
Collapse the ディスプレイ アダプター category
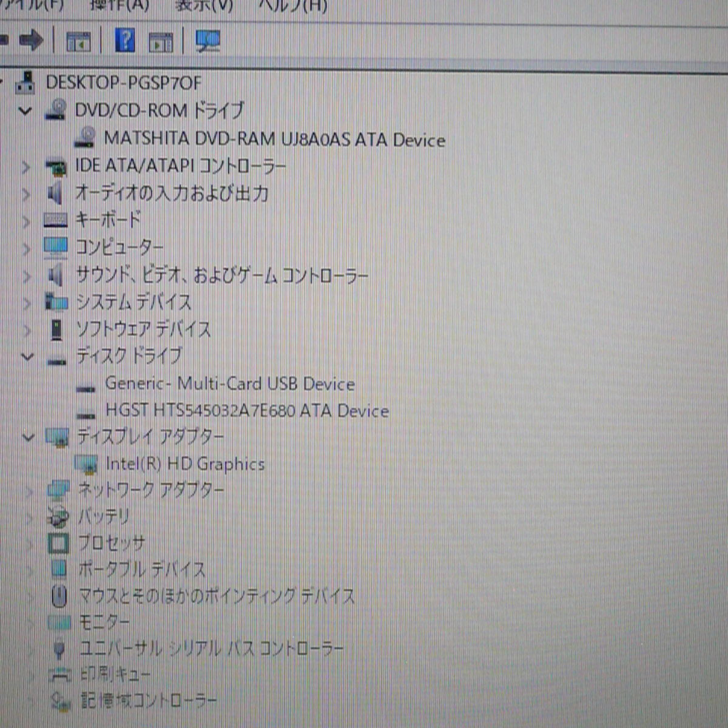click(28, 437)
